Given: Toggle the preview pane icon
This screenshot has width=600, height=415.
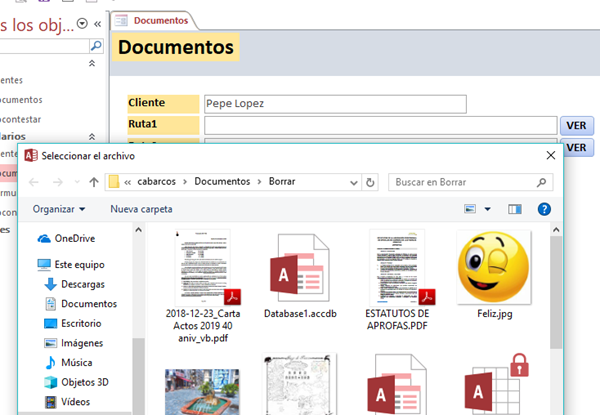Looking at the screenshot, I should 515,209.
